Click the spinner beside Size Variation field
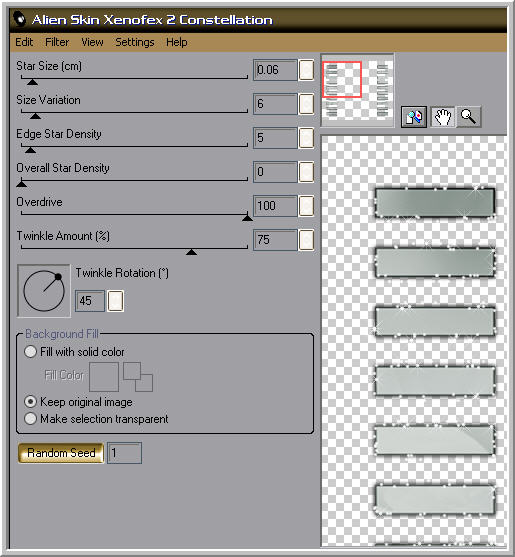Screen dimensions: 515x557 [306, 104]
